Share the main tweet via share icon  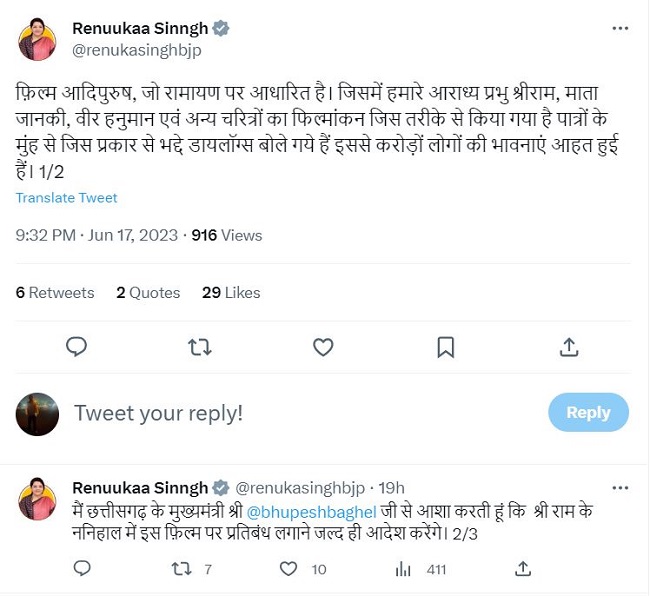point(569,347)
